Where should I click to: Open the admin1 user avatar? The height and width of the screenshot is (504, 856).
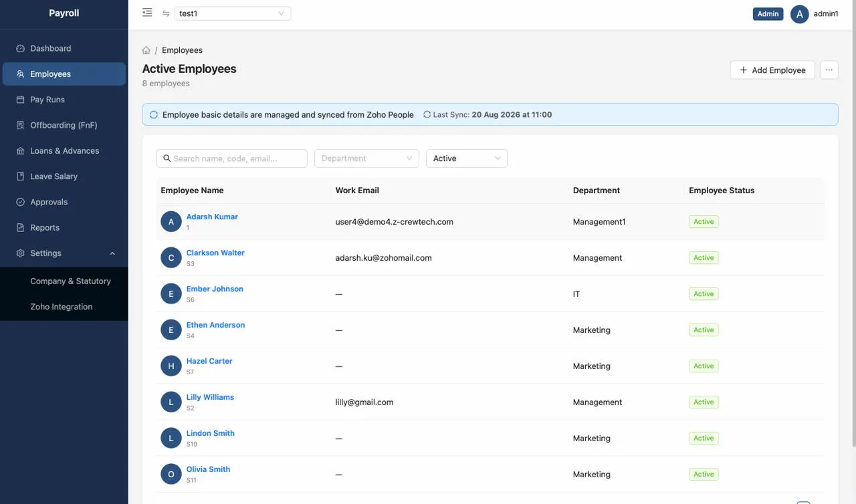coord(800,14)
